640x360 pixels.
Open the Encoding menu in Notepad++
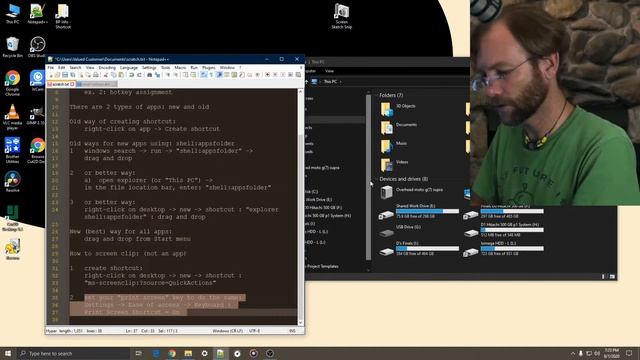107,67
